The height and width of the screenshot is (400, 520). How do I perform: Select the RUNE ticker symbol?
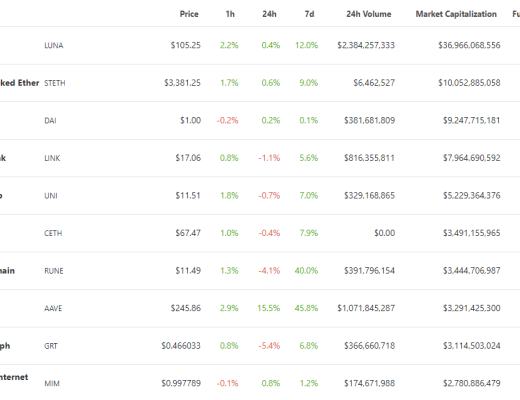(x=54, y=271)
